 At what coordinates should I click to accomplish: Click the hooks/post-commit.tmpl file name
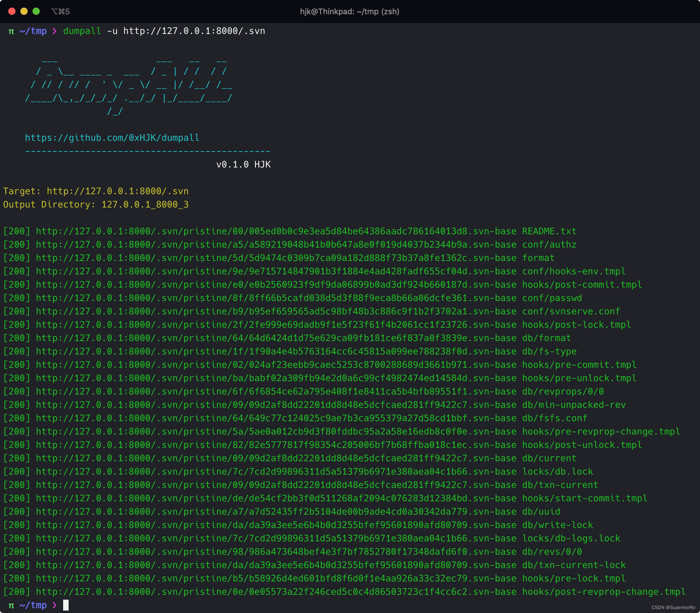coord(582,285)
